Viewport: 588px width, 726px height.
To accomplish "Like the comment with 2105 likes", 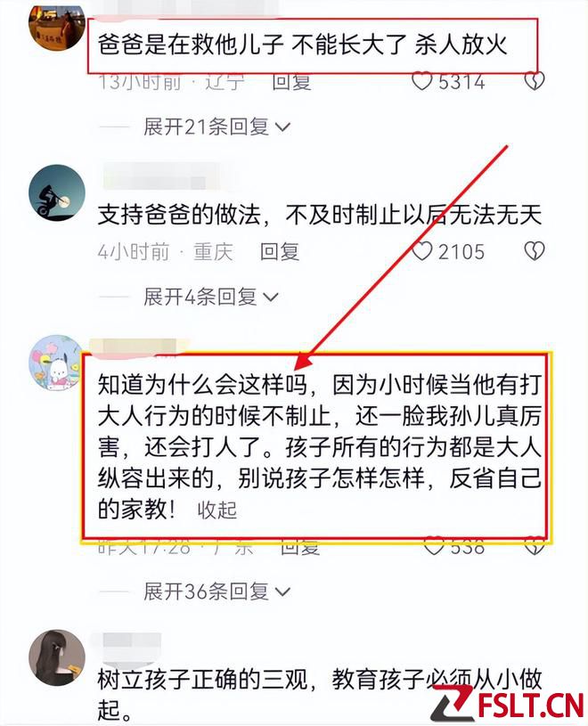I will tap(421, 251).
